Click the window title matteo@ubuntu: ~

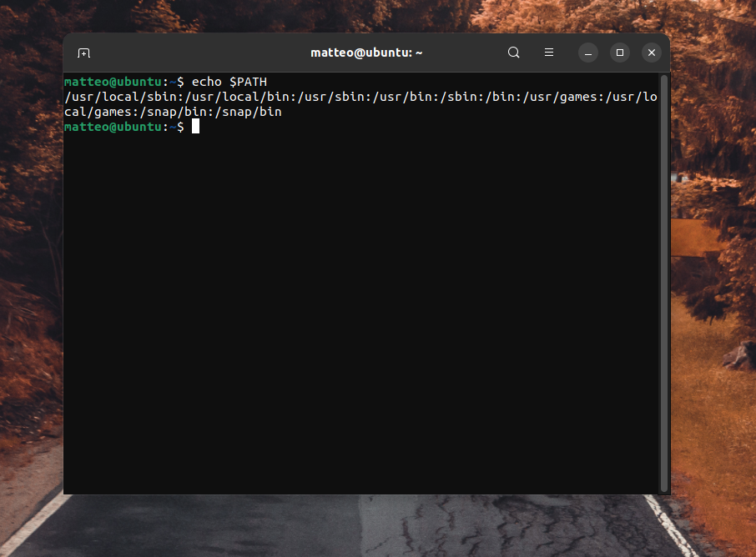pos(366,53)
